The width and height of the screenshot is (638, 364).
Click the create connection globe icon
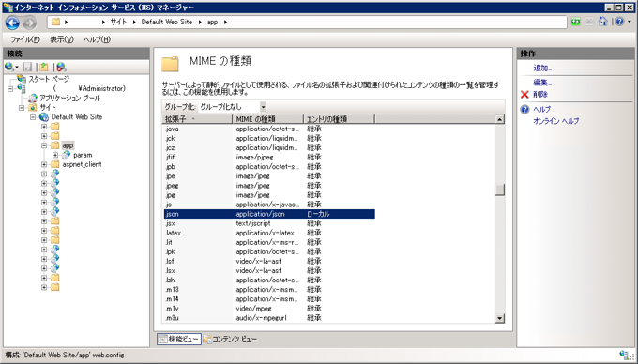[x=9, y=67]
